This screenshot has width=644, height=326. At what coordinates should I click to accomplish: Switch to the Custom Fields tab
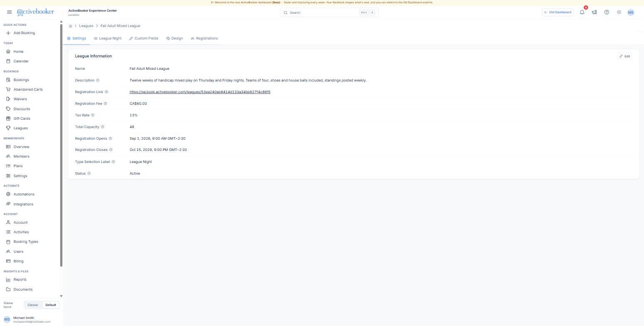click(143, 38)
